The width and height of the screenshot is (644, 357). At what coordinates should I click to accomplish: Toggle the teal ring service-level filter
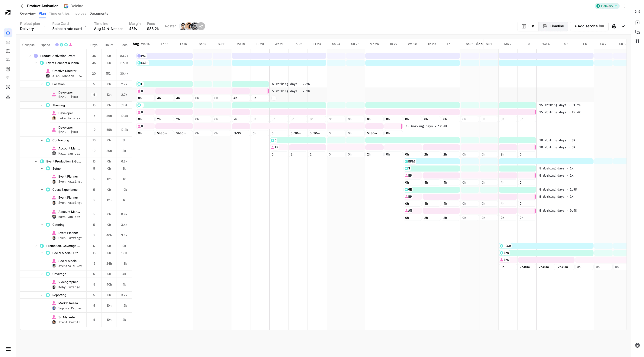[x=66, y=45]
